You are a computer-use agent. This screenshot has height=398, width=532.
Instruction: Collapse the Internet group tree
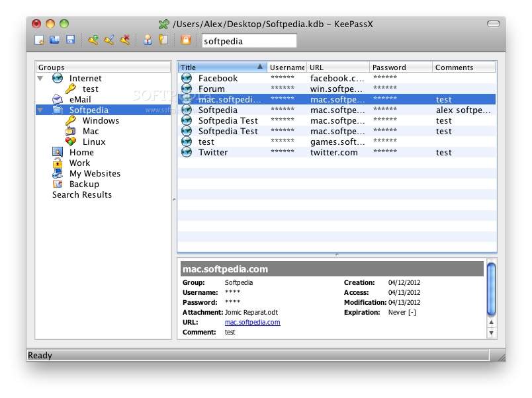pos(41,78)
